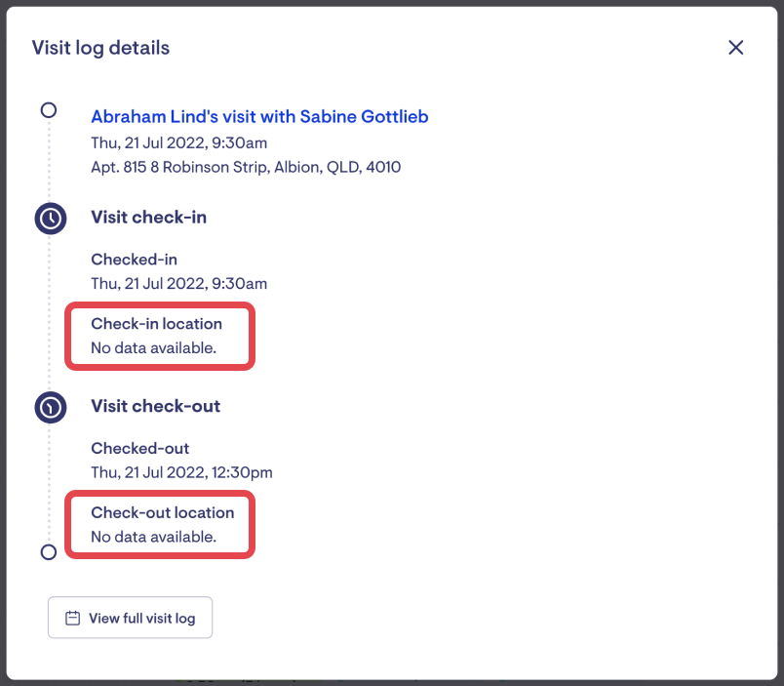
Task: Click the visit date under the visit title link
Action: (178, 143)
